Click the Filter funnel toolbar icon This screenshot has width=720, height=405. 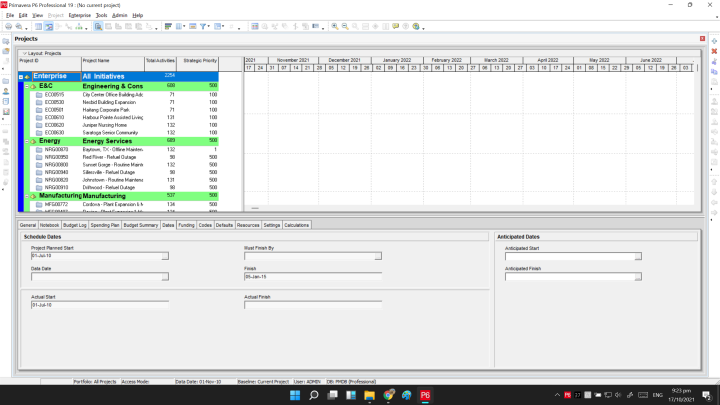click(204, 26)
